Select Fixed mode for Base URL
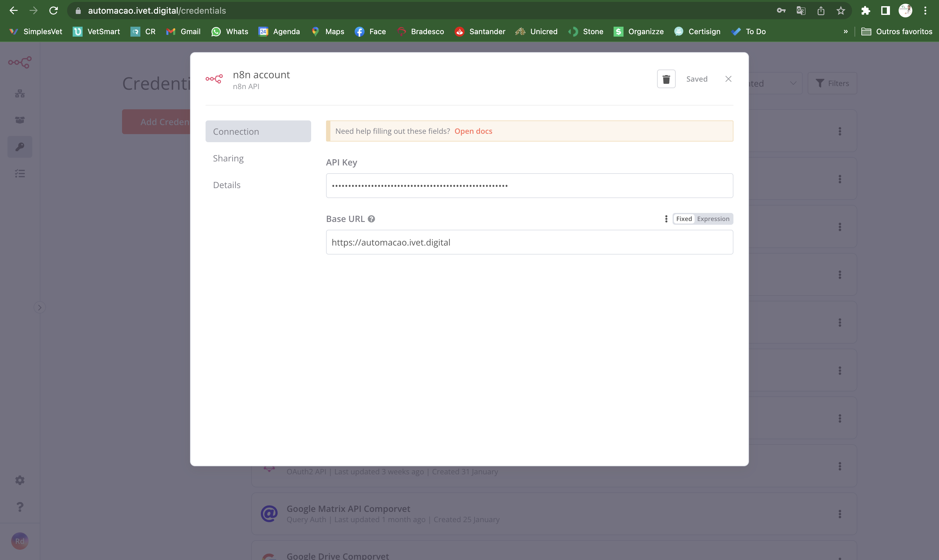Screen dimensions: 939x560 pos(683,219)
